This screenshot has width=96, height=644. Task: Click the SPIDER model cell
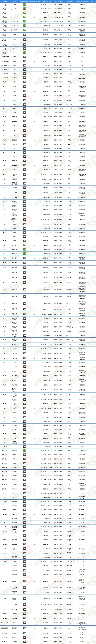coord(14,53)
